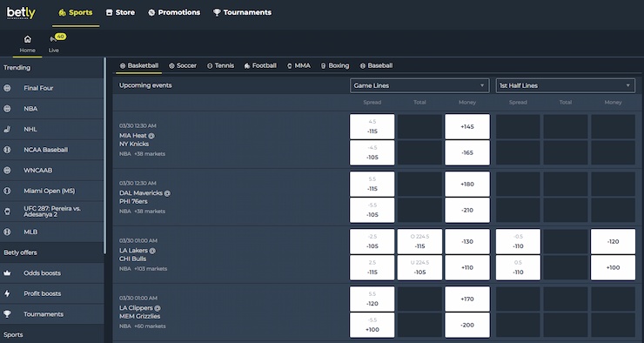Click the NHL hockey stick icon

pos(7,129)
